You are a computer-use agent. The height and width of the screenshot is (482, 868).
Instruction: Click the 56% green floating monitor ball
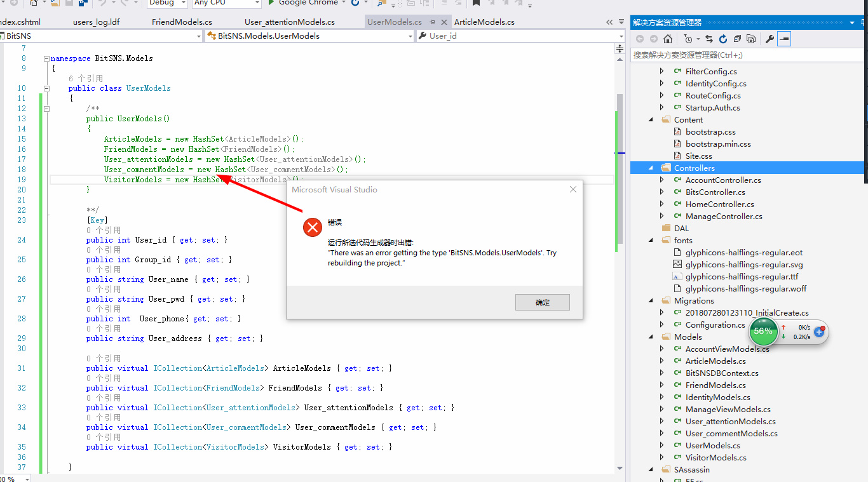pos(763,331)
